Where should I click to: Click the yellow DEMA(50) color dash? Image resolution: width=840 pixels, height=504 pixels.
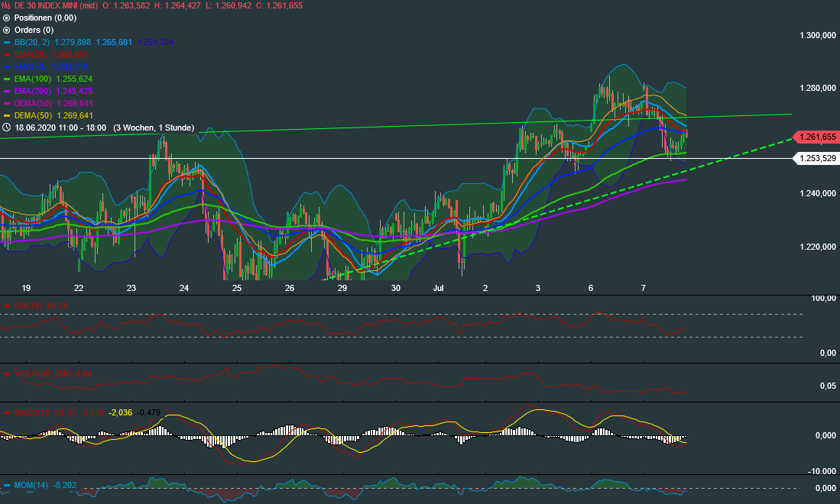(7, 115)
